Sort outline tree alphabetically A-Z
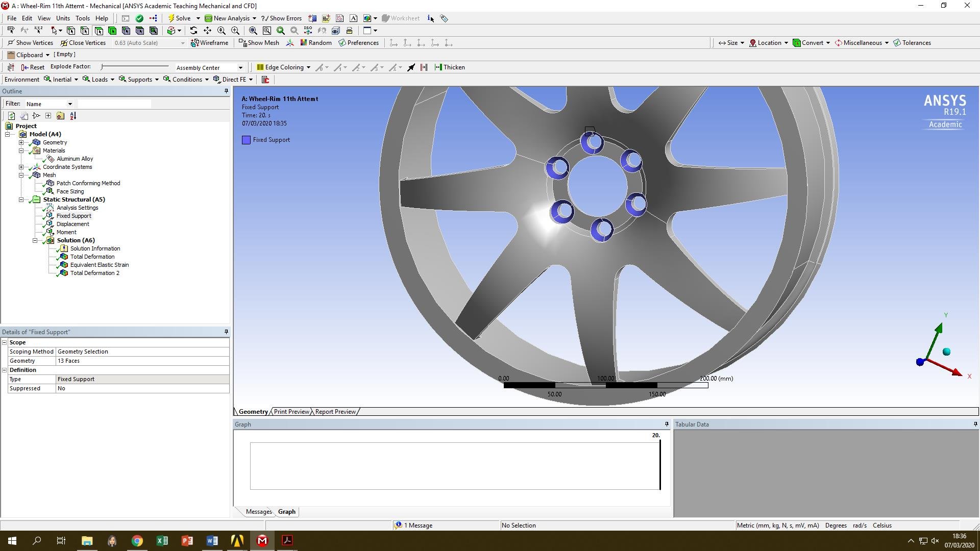The width and height of the screenshot is (980, 551). [73, 116]
